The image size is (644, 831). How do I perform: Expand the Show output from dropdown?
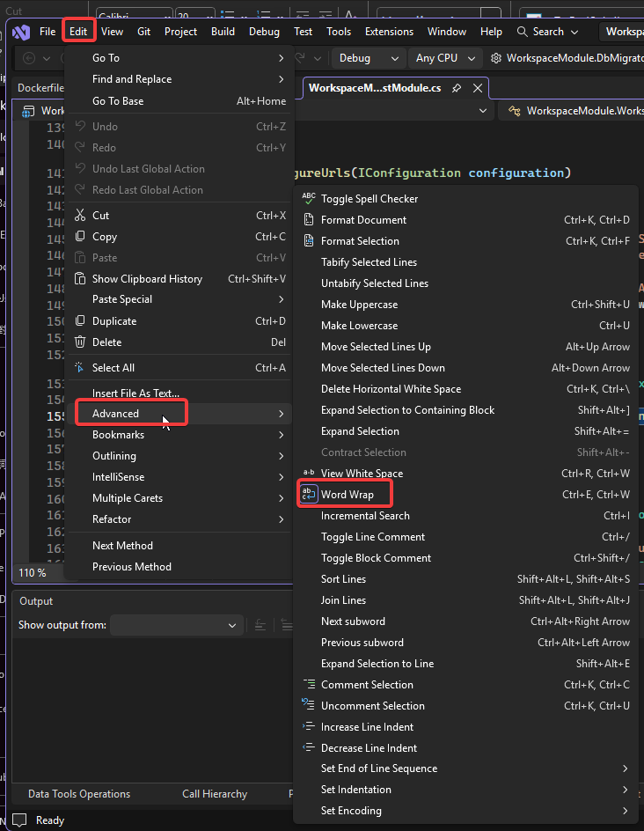pyautogui.click(x=176, y=625)
